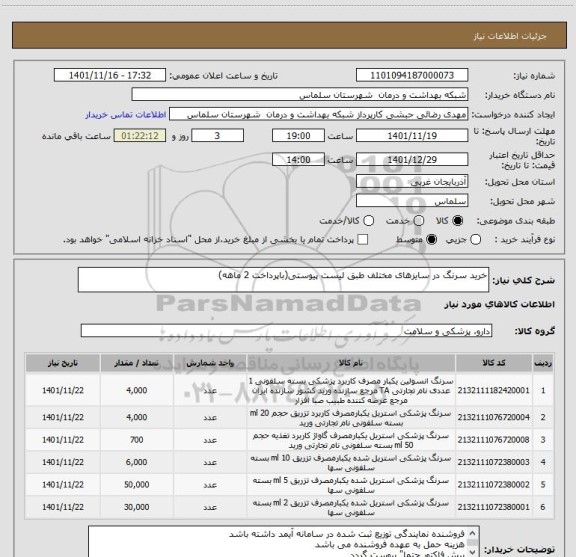The width and height of the screenshot is (576, 557).
Task: Click the تعداد / مقدار column header
Action: [x=137, y=363]
